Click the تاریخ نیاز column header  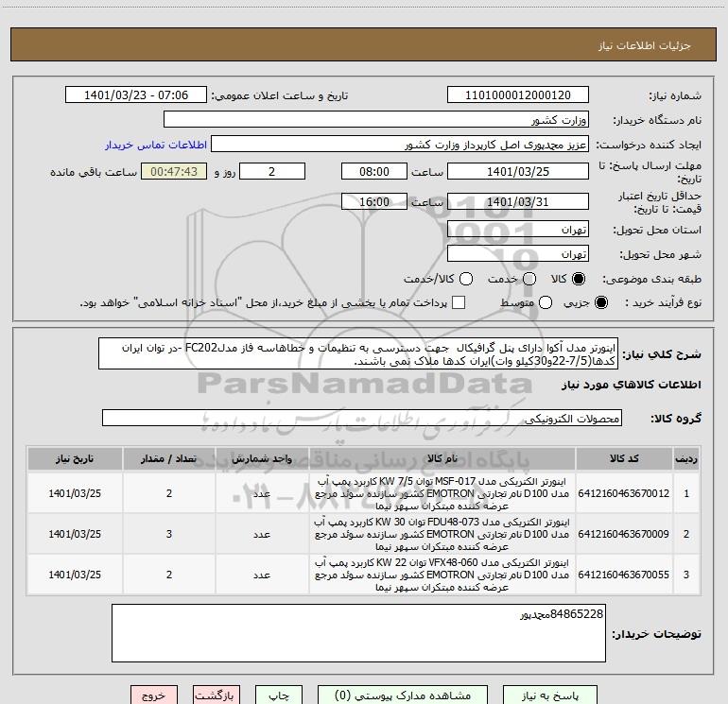pyautogui.click(x=75, y=459)
